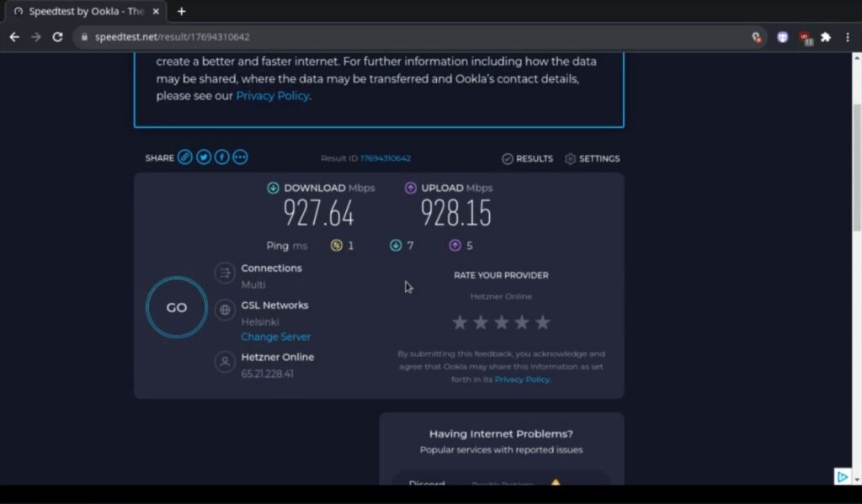Viewport: 862px width, 504px height.
Task: Open Privacy Policy link under the rating stars
Action: tap(522, 379)
